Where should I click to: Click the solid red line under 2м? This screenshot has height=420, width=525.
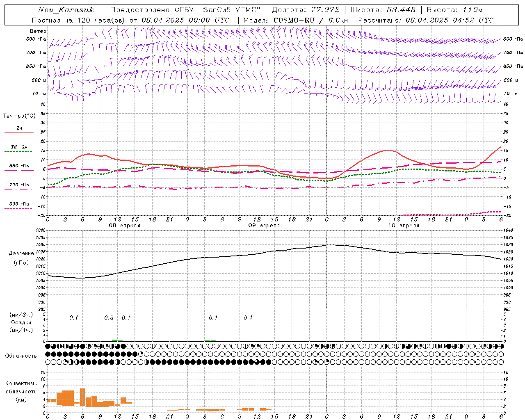(19, 133)
